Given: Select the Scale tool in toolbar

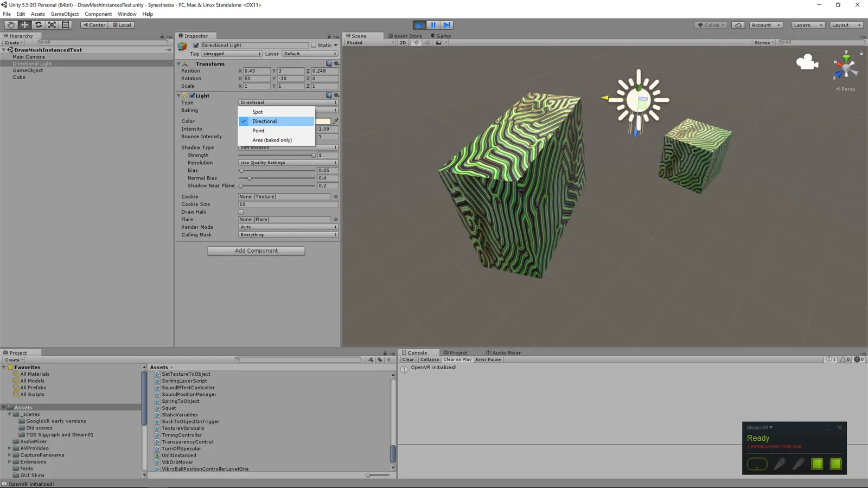Looking at the screenshot, I should (52, 25).
